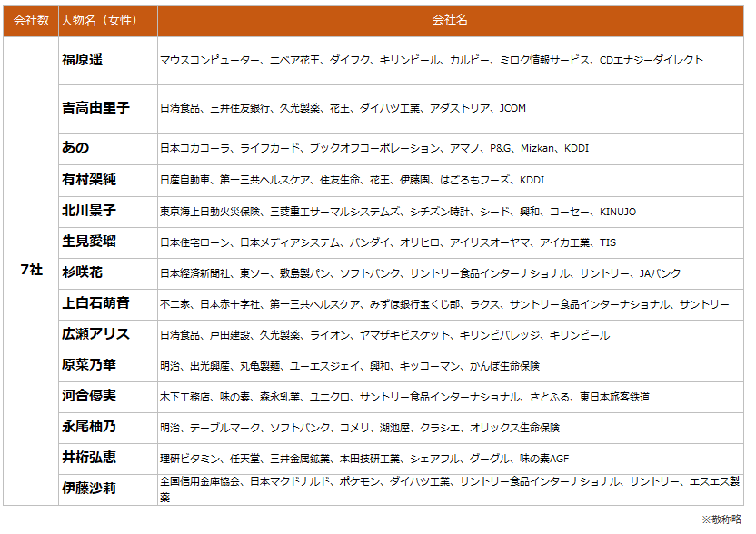The height and width of the screenshot is (534, 756).
Task: Click the 会社数 column header
Action: click(x=31, y=20)
